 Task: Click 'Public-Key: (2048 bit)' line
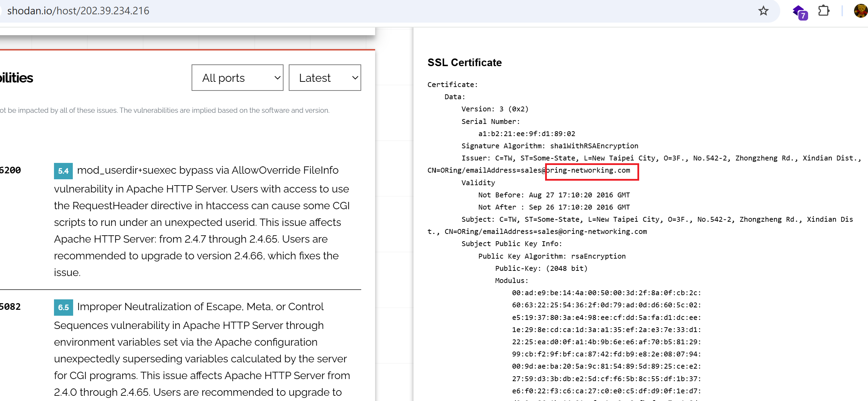tap(541, 268)
